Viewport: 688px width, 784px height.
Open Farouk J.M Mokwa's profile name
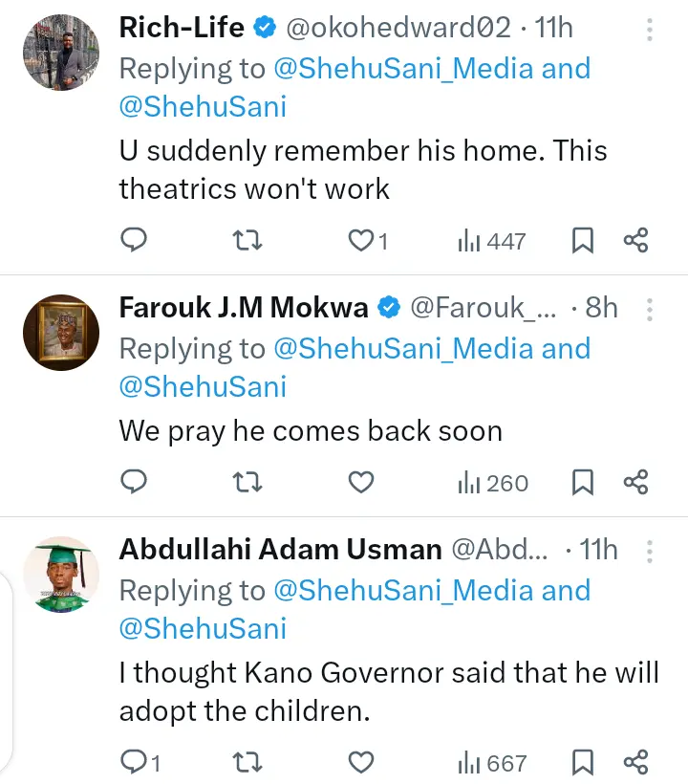coord(244,308)
